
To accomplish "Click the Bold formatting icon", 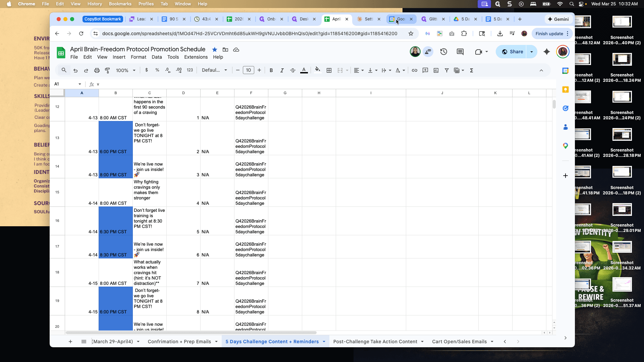I will point(271,70).
